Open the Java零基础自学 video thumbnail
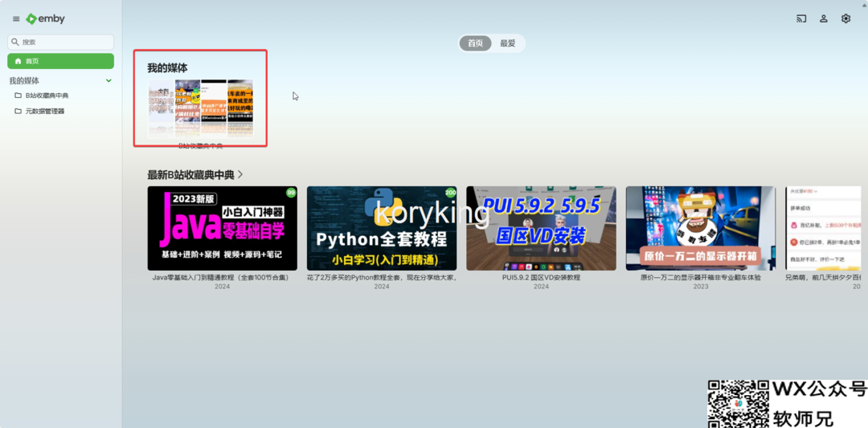The height and width of the screenshot is (428, 868). click(222, 228)
